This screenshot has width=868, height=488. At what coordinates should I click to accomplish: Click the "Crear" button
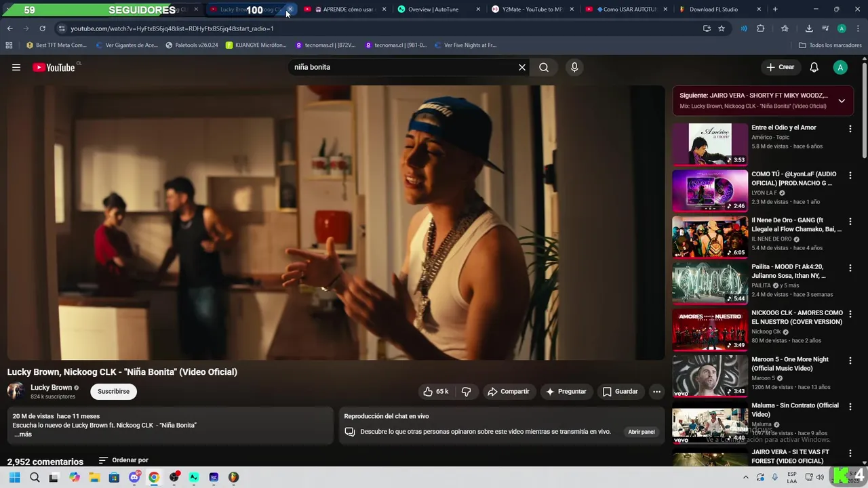780,67
